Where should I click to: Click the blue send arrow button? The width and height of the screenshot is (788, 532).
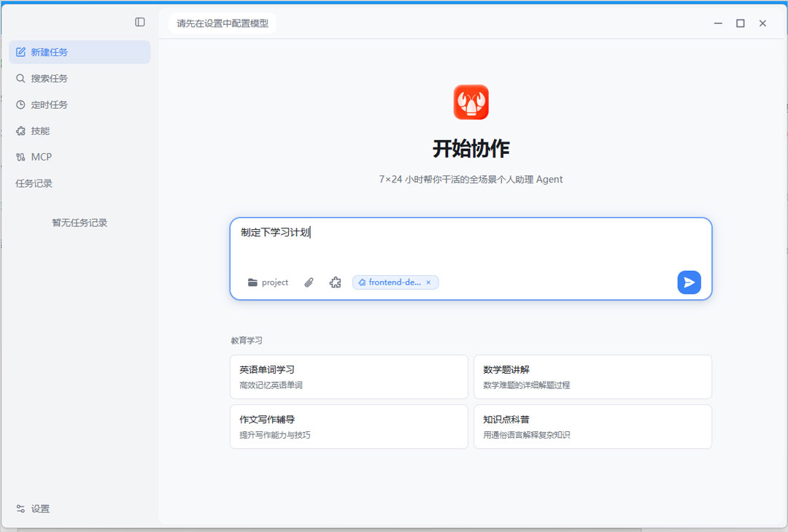689,282
